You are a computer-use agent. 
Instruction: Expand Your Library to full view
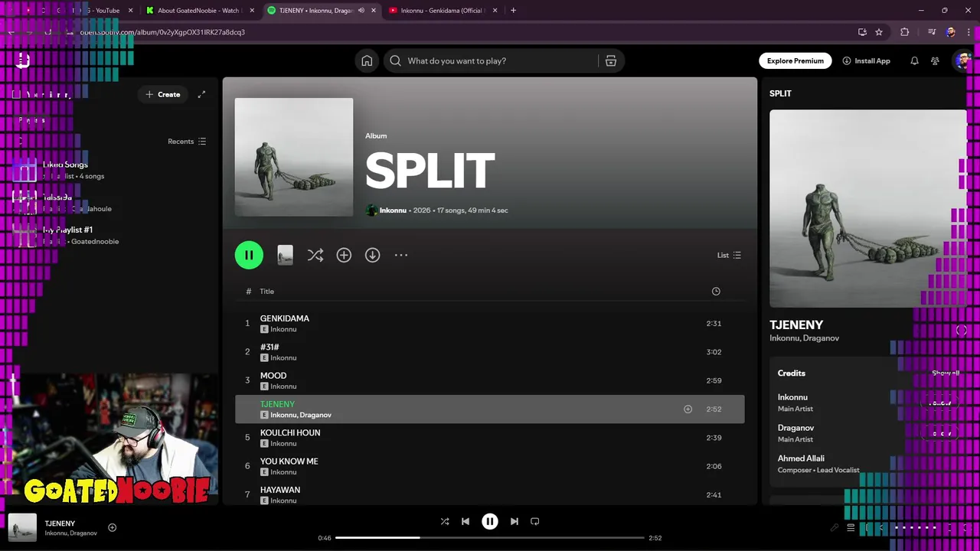click(201, 94)
